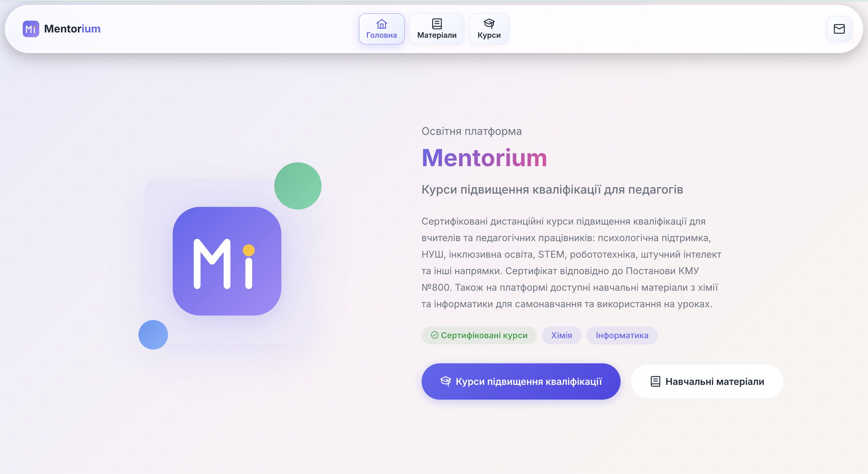The width and height of the screenshot is (868, 474).
Task: Open the mail envelope icon button
Action: pos(839,29)
